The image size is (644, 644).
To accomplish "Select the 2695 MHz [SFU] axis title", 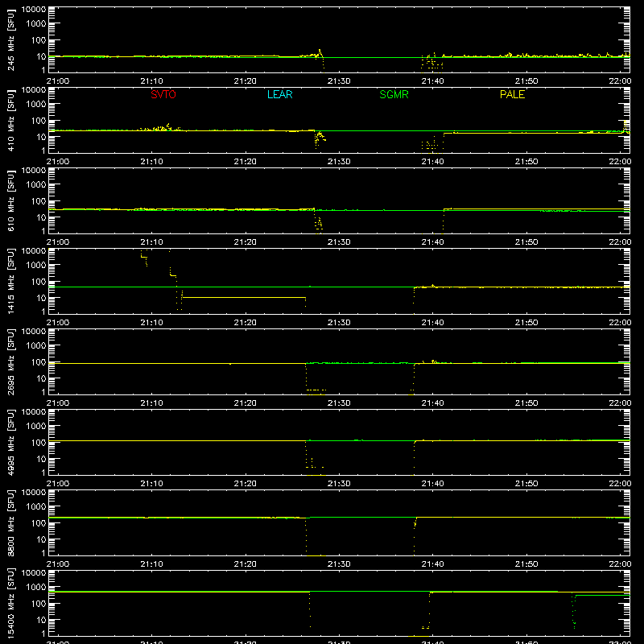I will (x=11, y=361).
